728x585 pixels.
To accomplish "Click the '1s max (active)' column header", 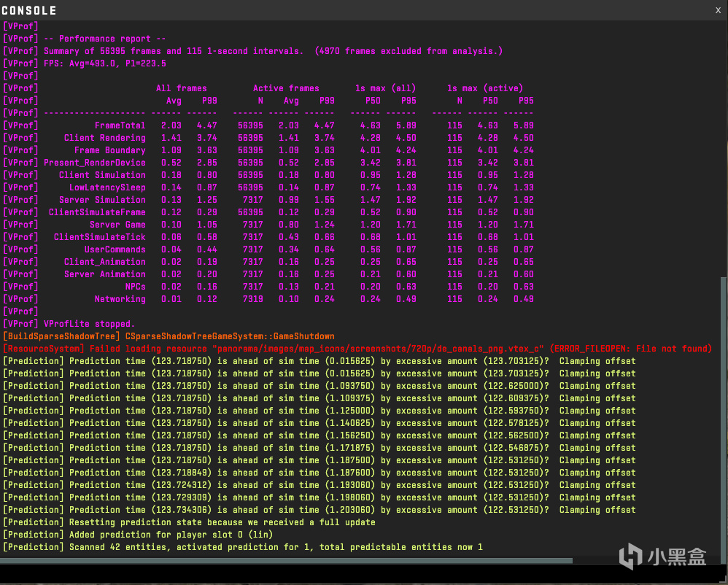I will (x=485, y=88).
